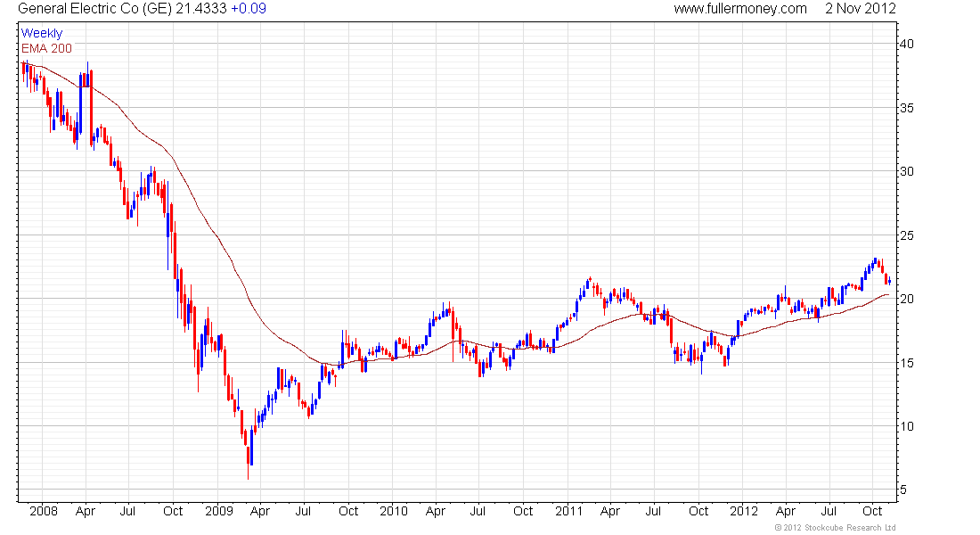The image size is (980, 535).
Task: Click the +0.09 change value
Action: coord(249,9)
